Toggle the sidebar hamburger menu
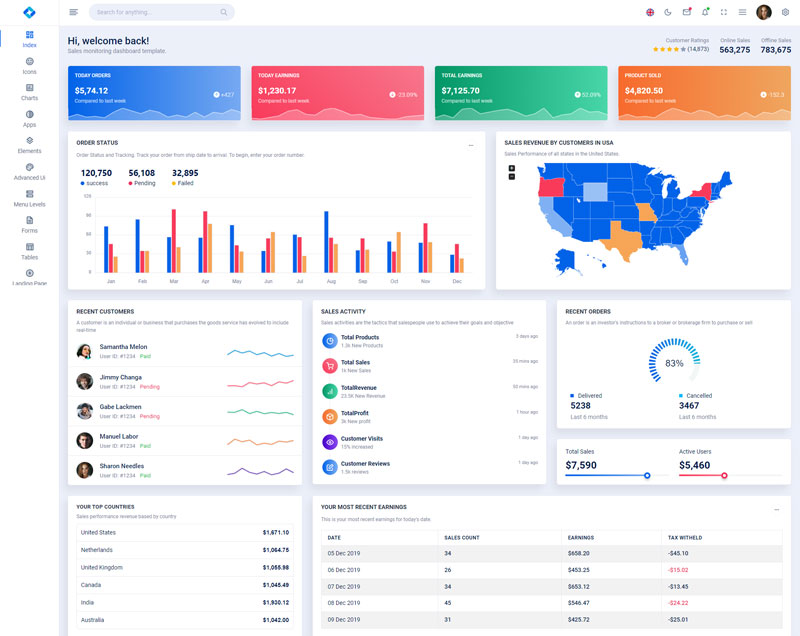 pos(74,12)
